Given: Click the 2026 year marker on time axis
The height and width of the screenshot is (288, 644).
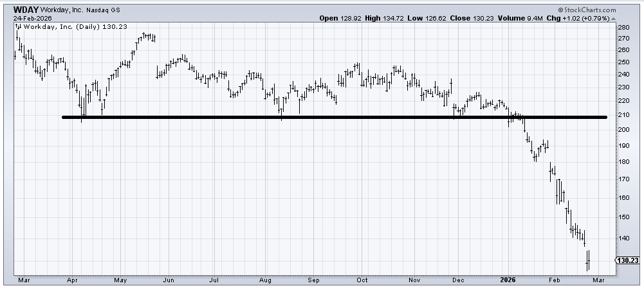Looking at the screenshot, I should point(508,281).
